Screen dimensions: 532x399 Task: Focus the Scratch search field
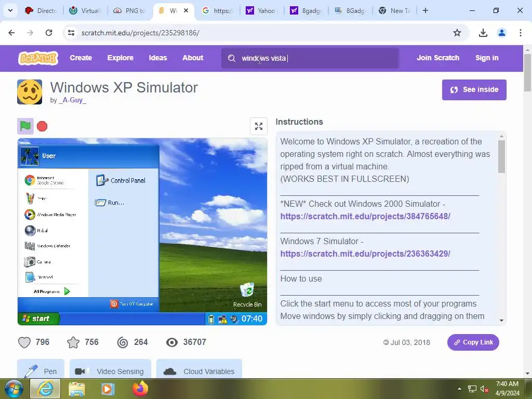point(310,58)
